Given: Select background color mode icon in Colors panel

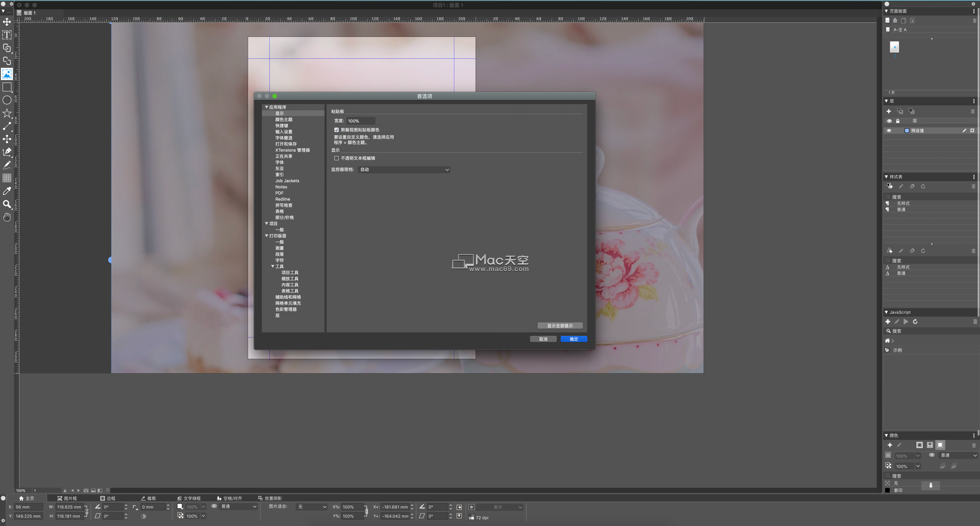Looking at the screenshot, I should coord(940,445).
